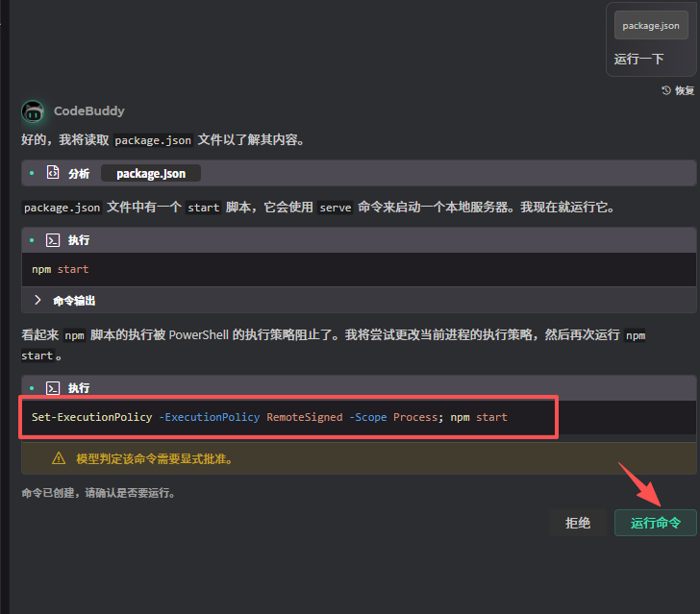The image size is (700, 614).
Task: Click the CodeBuddy avatar icon
Action: [x=33, y=111]
